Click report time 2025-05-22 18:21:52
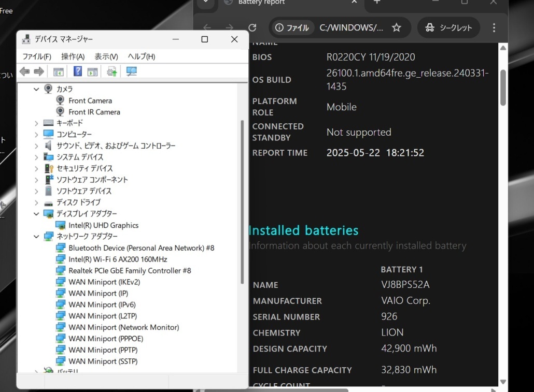Viewport: 534px width, 392px height. pyautogui.click(x=375, y=152)
